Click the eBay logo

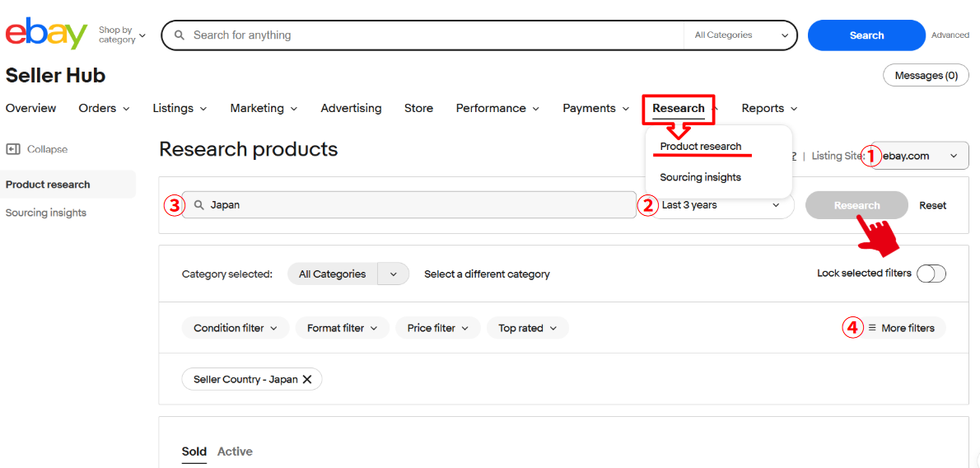pos(46,34)
